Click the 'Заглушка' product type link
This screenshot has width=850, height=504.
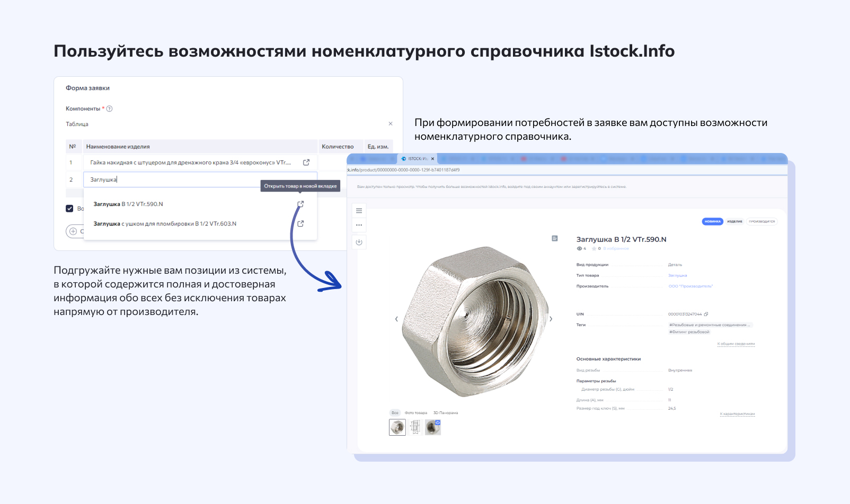(x=677, y=275)
